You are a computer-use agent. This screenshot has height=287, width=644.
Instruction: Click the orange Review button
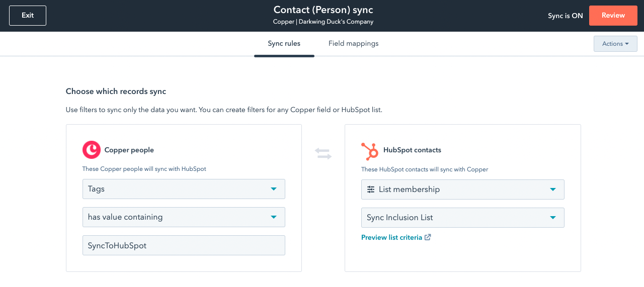click(613, 16)
